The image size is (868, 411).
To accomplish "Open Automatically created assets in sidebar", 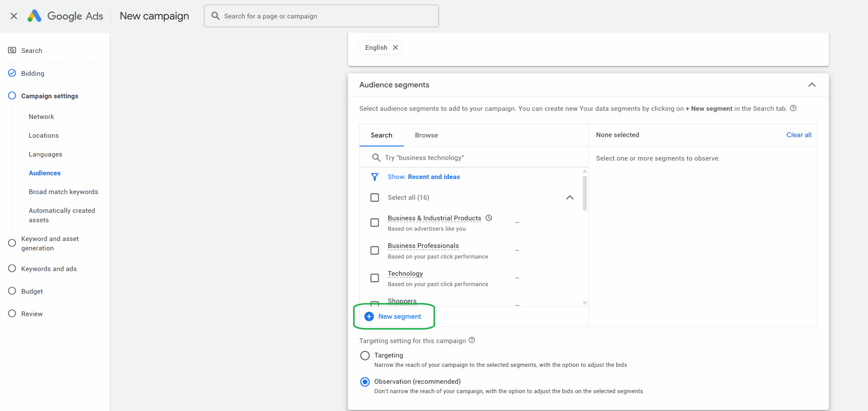I will pos(62,215).
